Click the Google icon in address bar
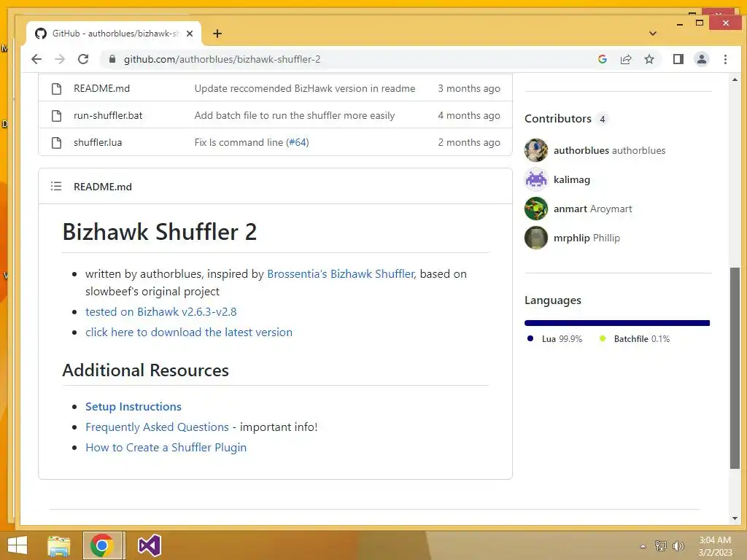The width and height of the screenshot is (747, 560). (x=602, y=59)
